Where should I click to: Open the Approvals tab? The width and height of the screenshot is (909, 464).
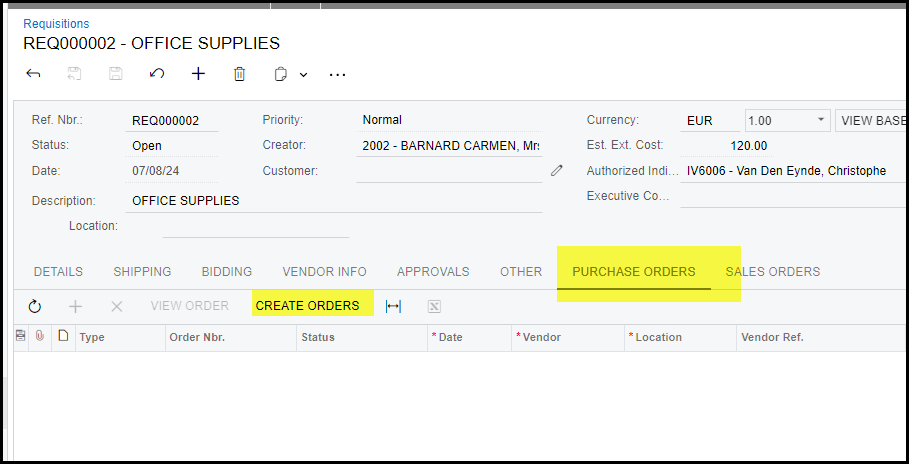click(x=433, y=272)
